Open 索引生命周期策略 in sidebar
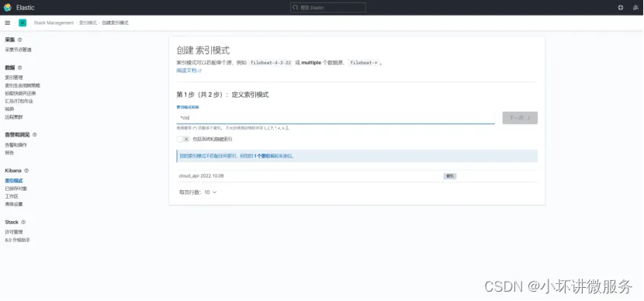This screenshot has height=301, width=644. 23,85
